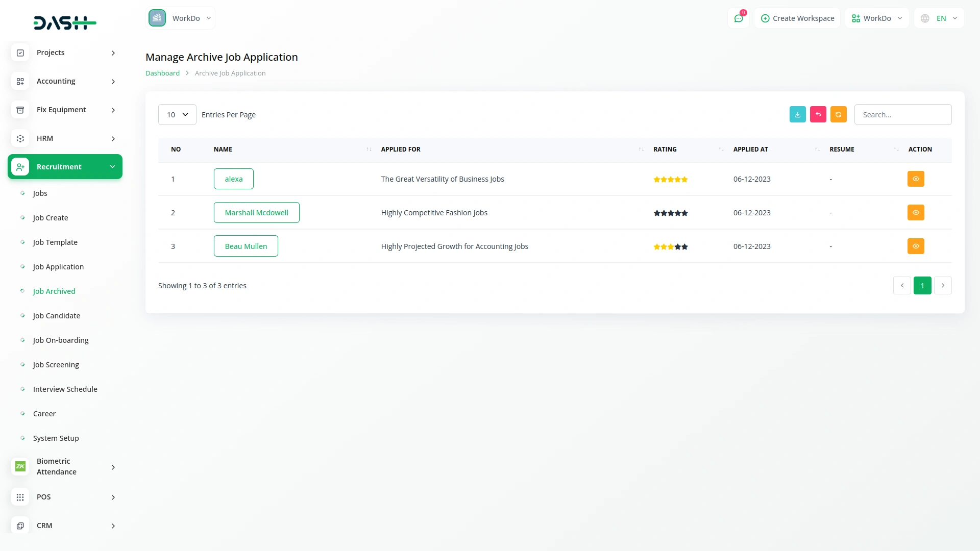
Task: Click the Beau Mullen name button
Action: pyautogui.click(x=246, y=246)
